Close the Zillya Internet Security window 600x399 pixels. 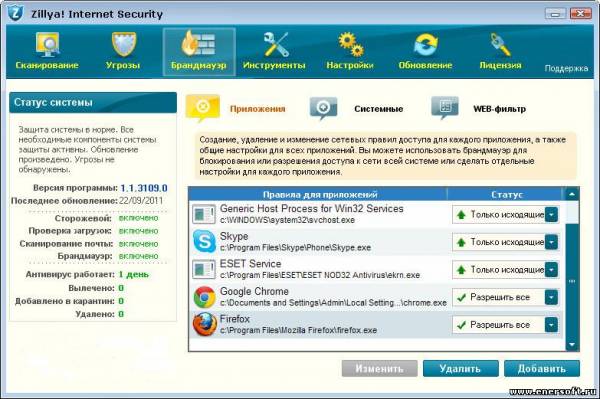pos(580,14)
